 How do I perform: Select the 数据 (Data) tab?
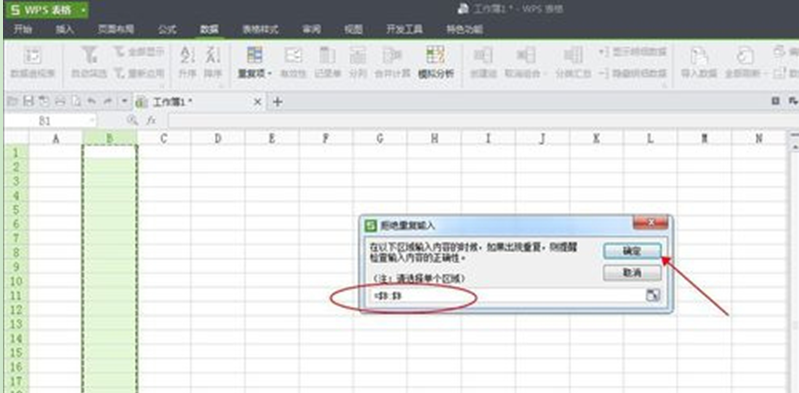click(209, 30)
